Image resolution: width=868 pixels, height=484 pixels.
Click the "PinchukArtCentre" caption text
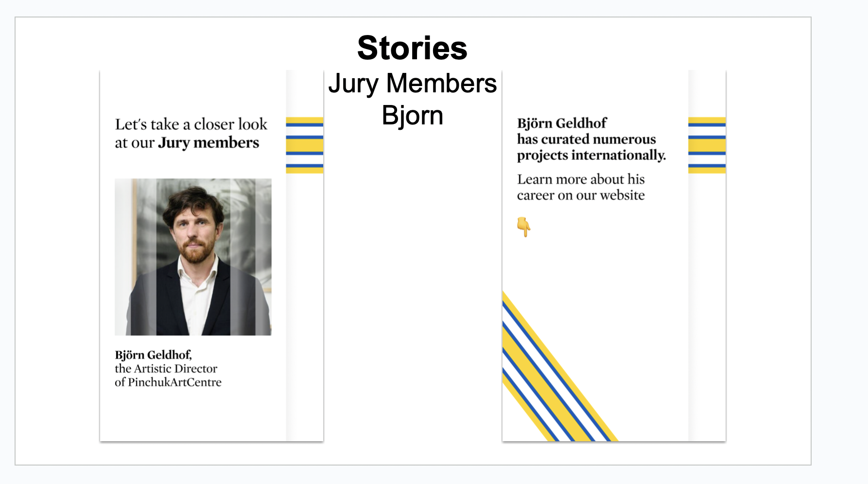(174, 382)
